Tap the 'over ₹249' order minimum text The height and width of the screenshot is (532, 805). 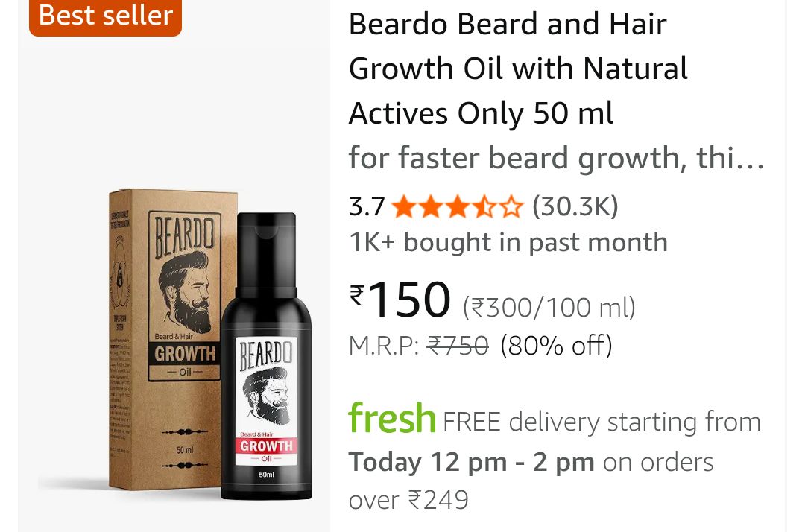(x=408, y=499)
